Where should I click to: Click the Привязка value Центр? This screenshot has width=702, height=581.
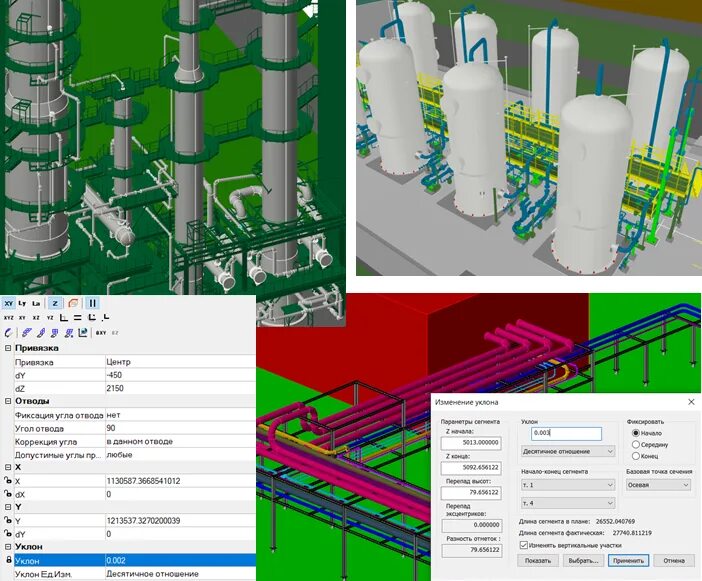pyautogui.click(x=180, y=362)
